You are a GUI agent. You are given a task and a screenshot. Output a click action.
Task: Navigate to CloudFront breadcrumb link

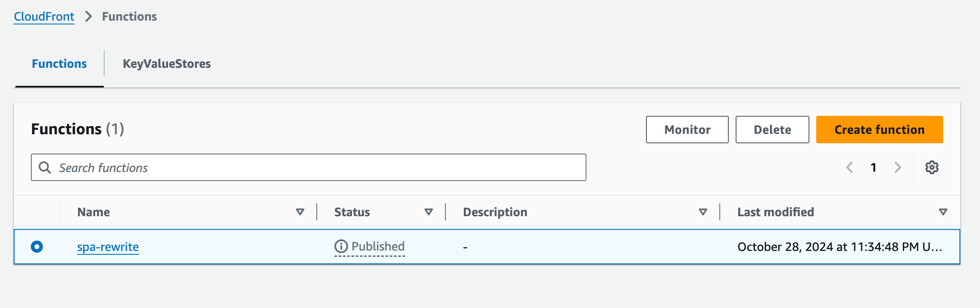[44, 17]
